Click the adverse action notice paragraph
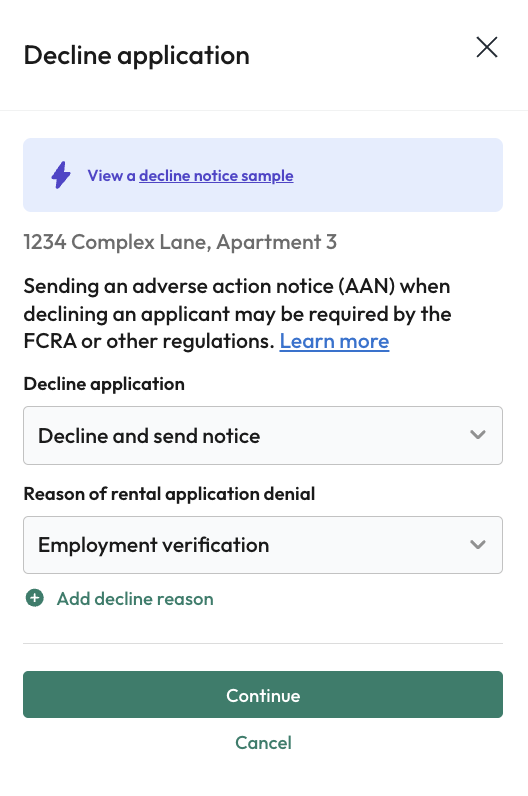 tap(237, 314)
